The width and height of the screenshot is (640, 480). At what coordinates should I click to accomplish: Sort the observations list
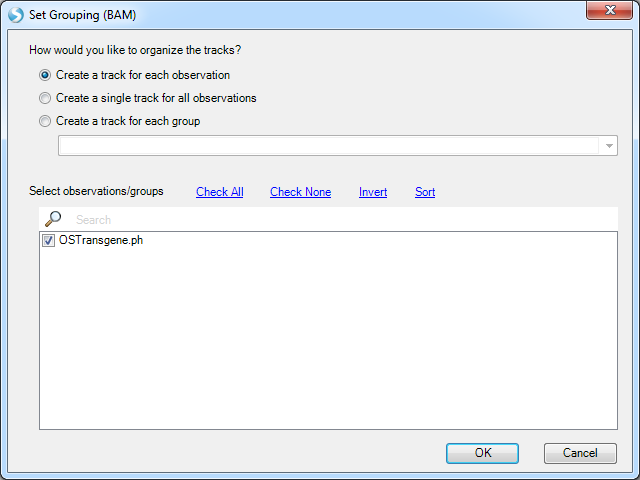(425, 192)
